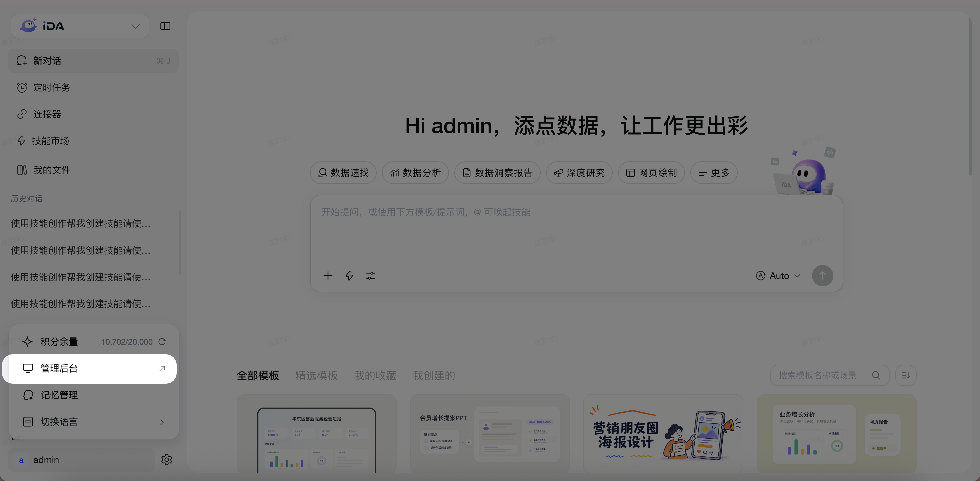
Task: Click the 搜索模板名称或场景 search field
Action: pos(829,376)
